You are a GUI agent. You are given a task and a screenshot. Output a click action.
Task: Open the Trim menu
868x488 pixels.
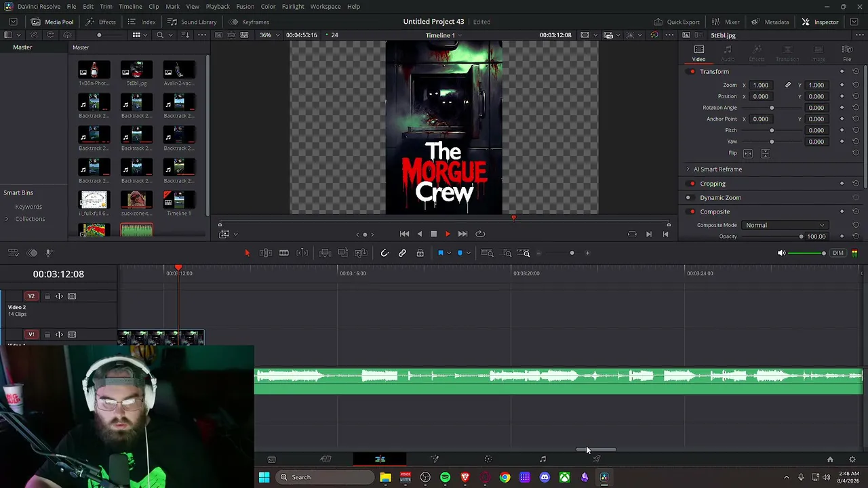click(106, 7)
